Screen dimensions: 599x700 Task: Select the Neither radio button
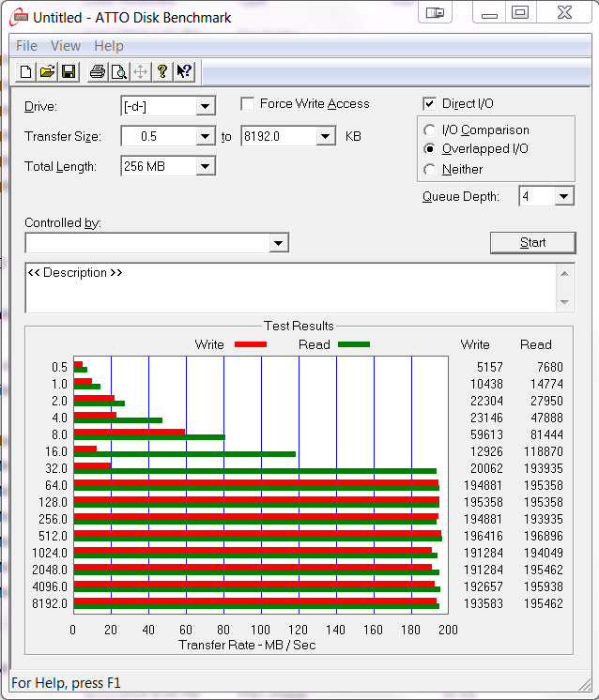point(430,170)
